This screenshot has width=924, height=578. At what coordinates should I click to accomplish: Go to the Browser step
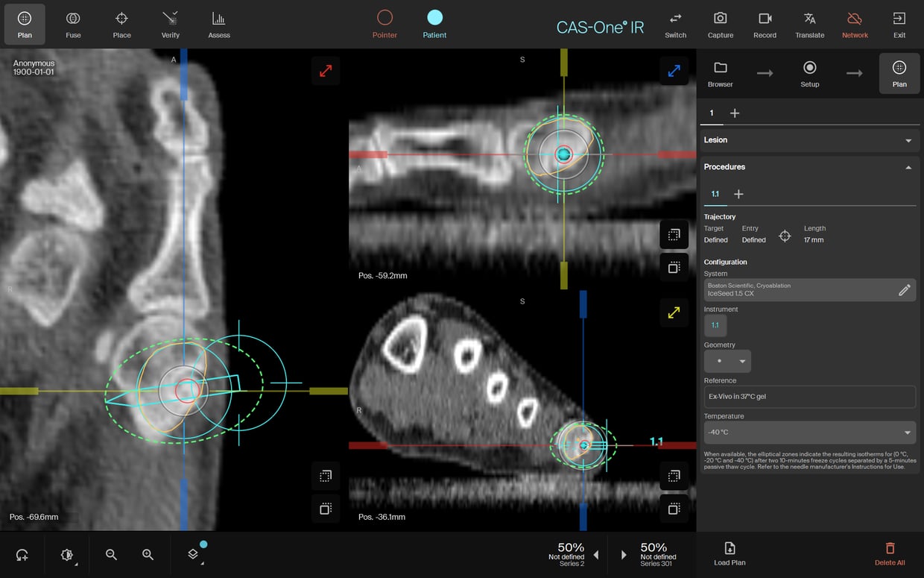click(720, 74)
